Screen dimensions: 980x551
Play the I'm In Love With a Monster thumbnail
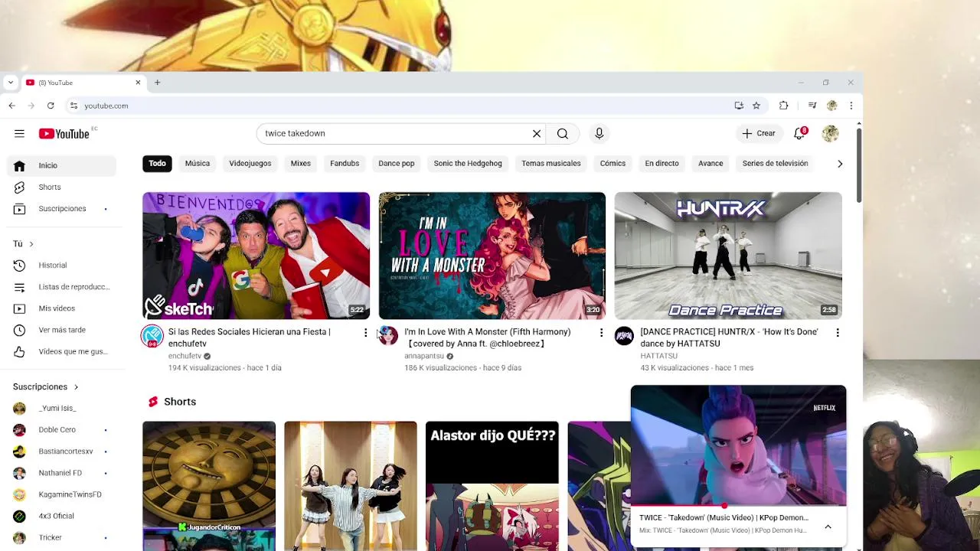click(x=492, y=256)
